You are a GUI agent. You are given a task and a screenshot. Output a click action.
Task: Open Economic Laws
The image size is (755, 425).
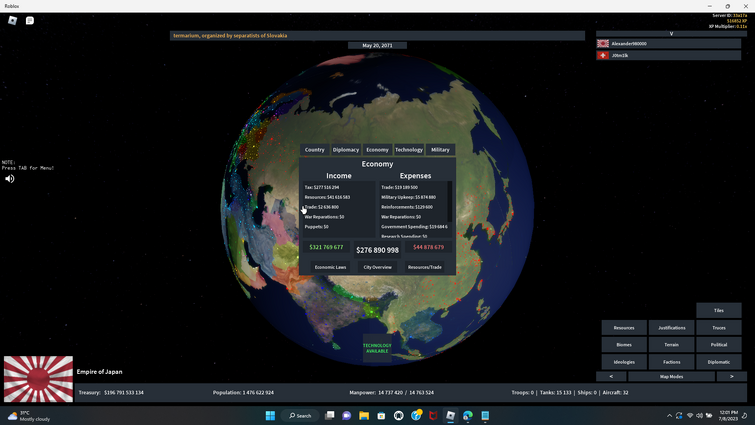click(x=330, y=267)
